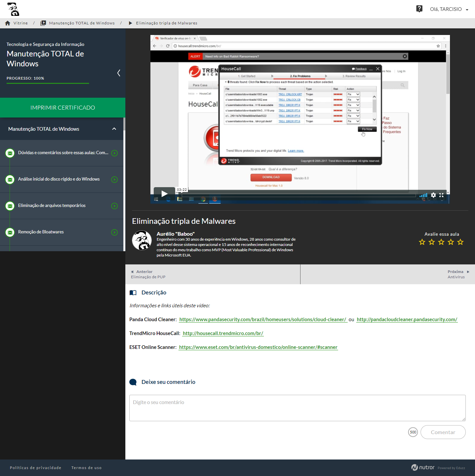Adjust the video volume bars
475x476 pixels.
423,195
